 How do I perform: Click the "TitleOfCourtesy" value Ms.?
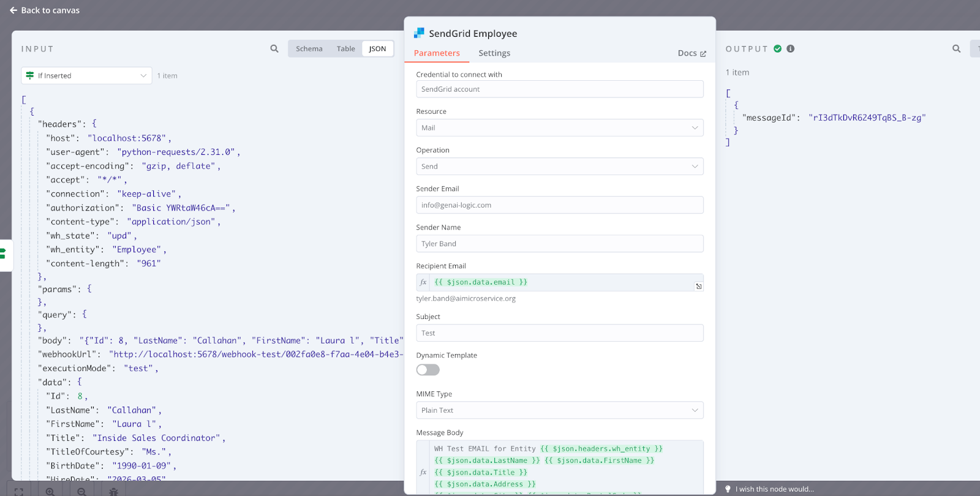tap(154, 451)
